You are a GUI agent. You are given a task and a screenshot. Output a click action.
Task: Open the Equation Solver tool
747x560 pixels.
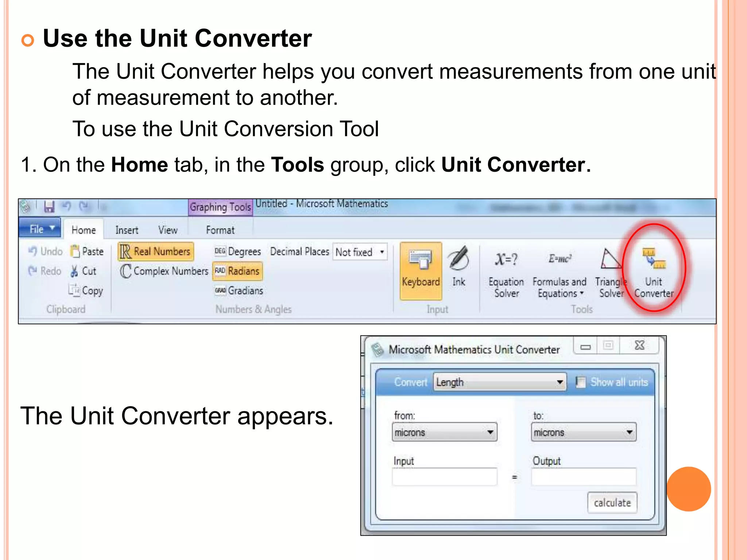tap(506, 274)
